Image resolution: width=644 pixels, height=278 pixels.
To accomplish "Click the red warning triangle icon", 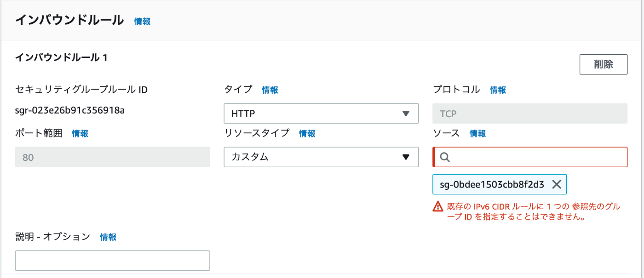I will click(x=438, y=207).
